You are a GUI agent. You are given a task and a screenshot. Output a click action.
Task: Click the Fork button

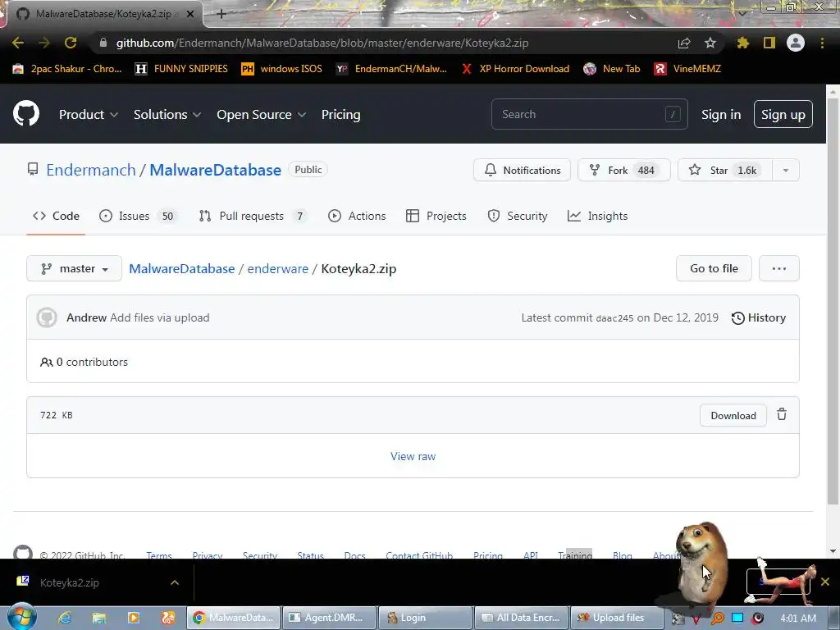pos(623,170)
